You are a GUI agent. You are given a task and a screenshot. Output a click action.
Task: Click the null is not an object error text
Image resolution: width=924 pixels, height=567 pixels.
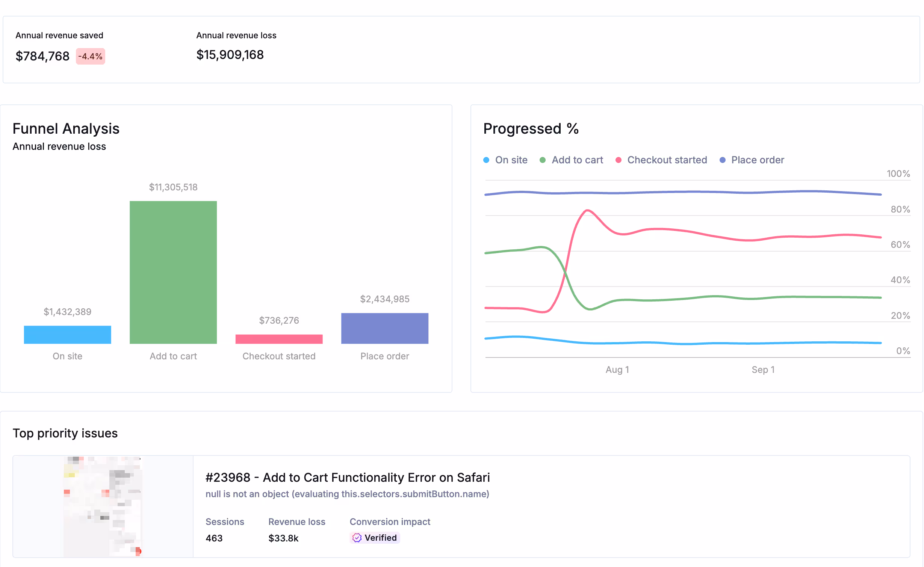(x=347, y=494)
